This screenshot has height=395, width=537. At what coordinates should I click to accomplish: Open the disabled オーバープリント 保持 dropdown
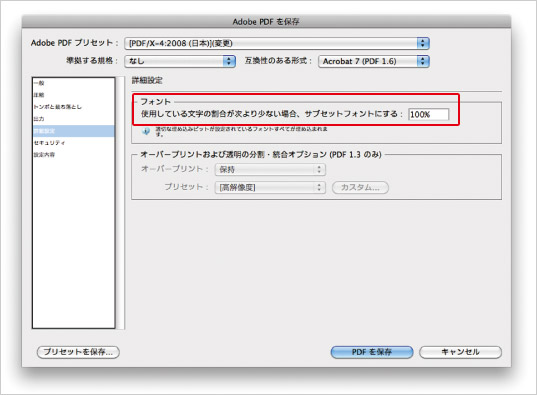point(270,169)
